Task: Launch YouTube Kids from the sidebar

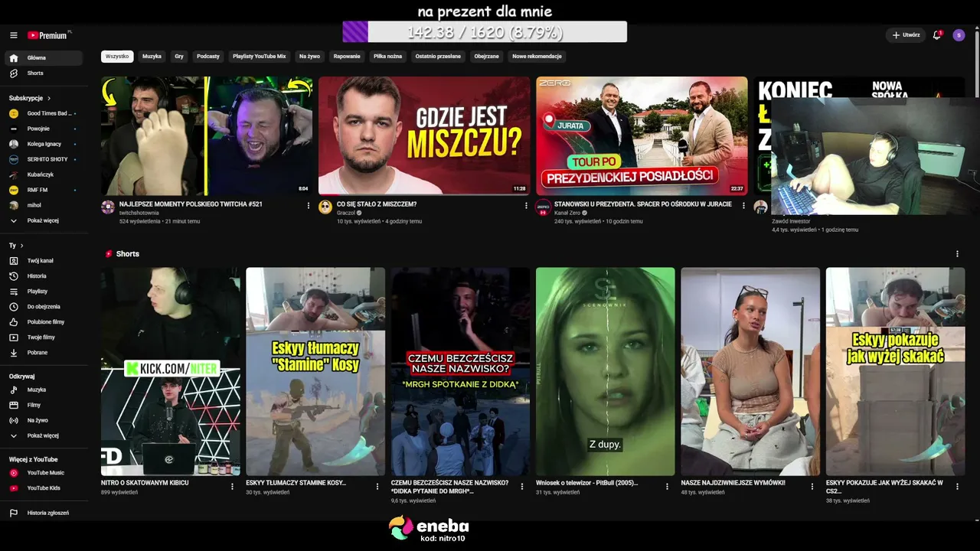Action: click(x=44, y=488)
